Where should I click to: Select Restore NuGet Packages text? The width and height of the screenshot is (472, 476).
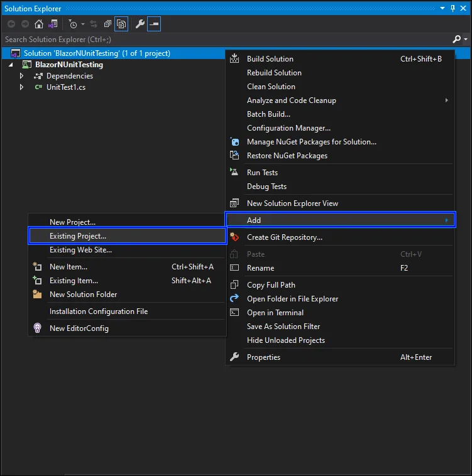287,156
